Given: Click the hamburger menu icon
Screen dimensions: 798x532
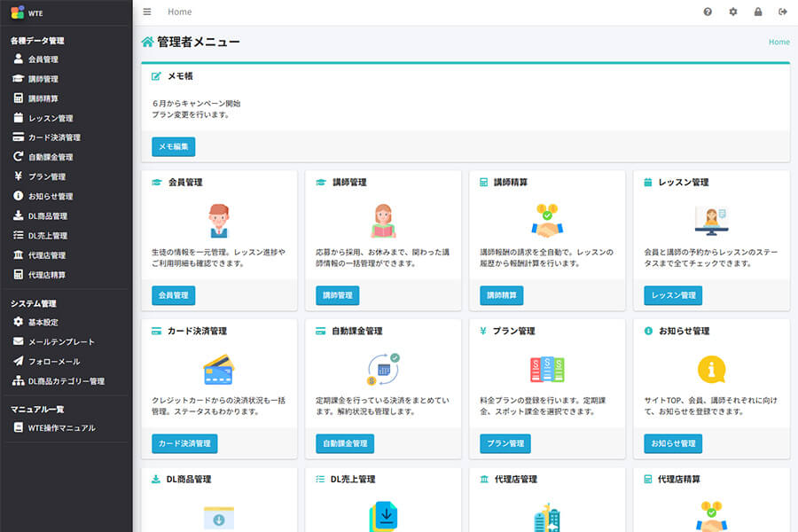Looking at the screenshot, I should tap(146, 12).
